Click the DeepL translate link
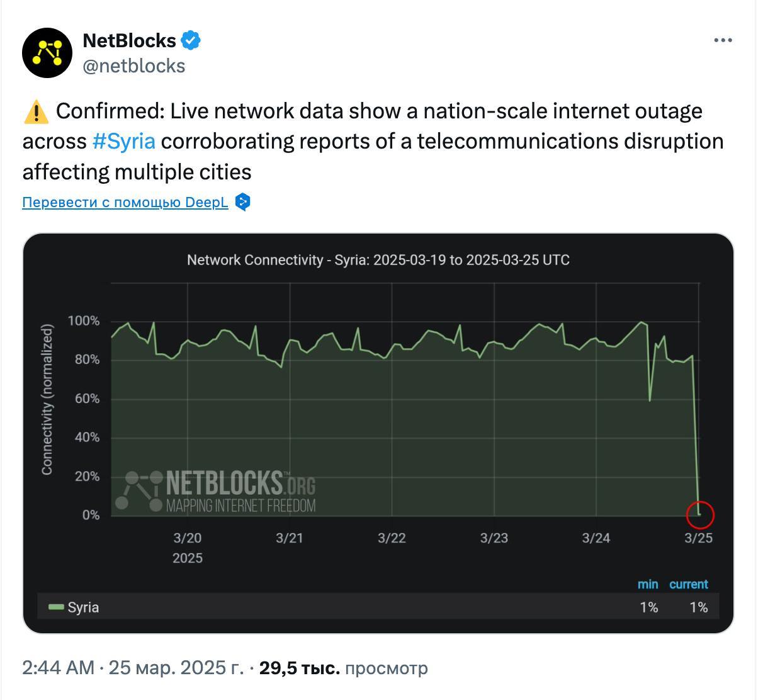 (x=125, y=202)
